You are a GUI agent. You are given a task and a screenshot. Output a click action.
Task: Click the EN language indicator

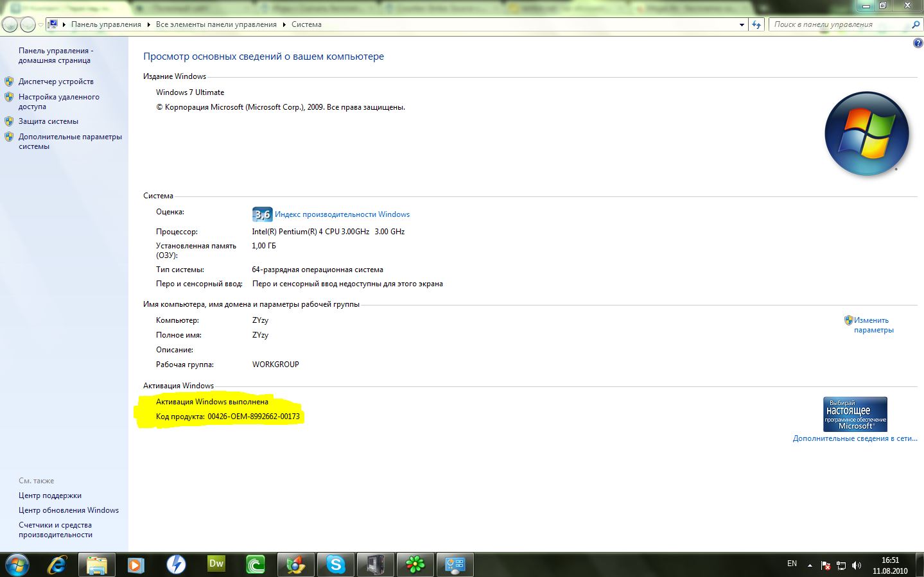[792, 564]
